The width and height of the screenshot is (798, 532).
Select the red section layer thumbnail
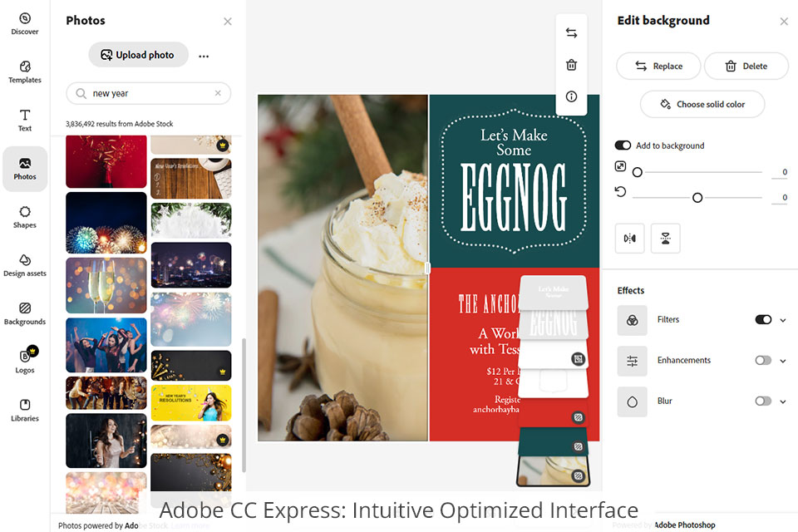pos(553,415)
